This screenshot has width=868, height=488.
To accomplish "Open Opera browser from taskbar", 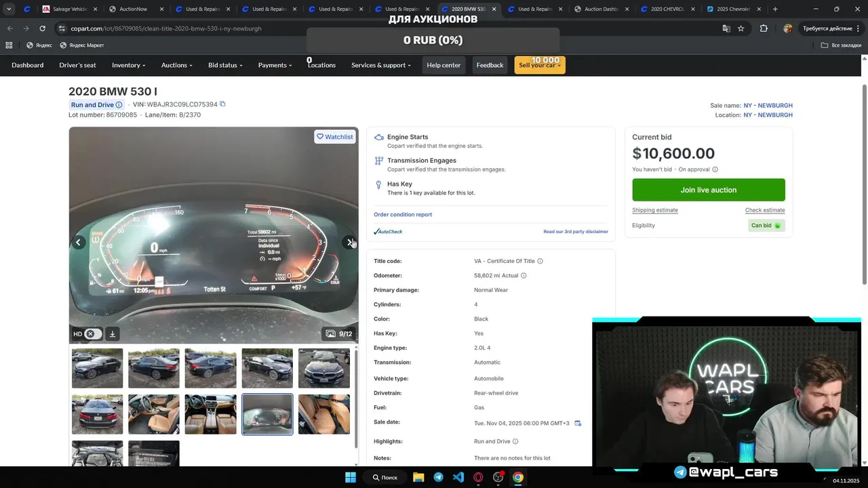I will click(478, 477).
